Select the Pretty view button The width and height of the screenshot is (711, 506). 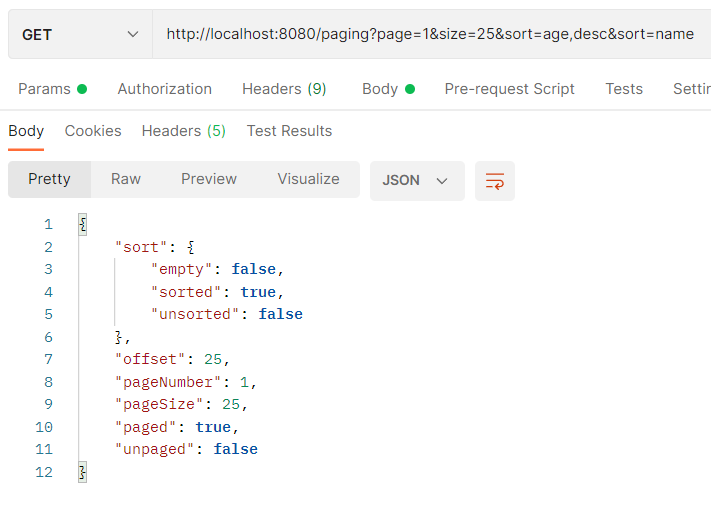point(49,179)
